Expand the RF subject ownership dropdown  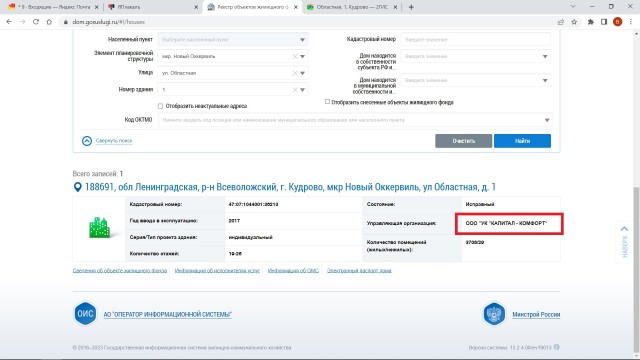(545, 56)
